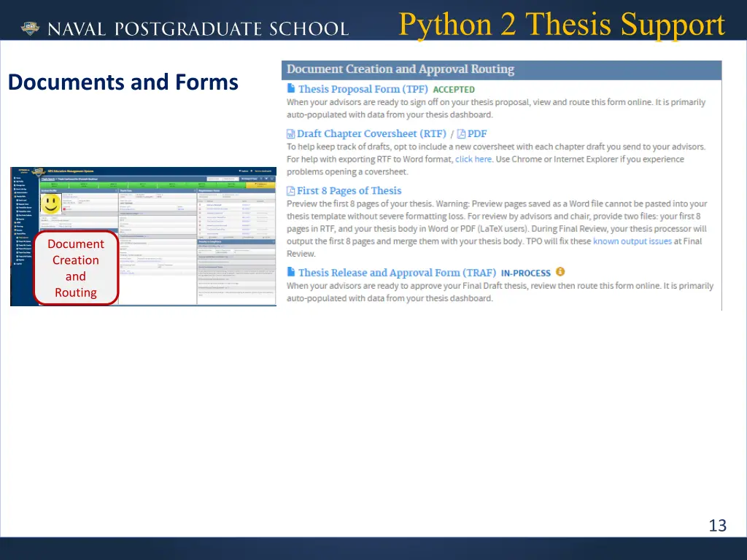Click the smiley face student photo
Viewport: 747px width, 560px height.
coord(51,204)
